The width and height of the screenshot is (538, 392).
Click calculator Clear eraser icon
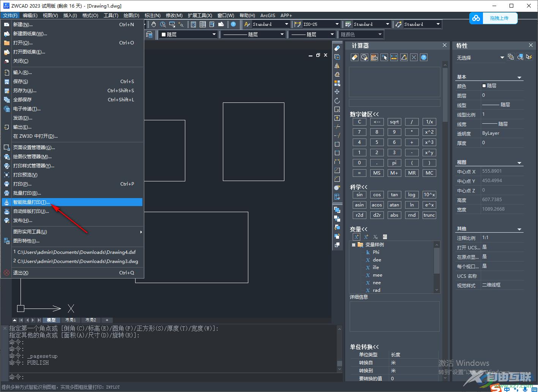pos(355,57)
